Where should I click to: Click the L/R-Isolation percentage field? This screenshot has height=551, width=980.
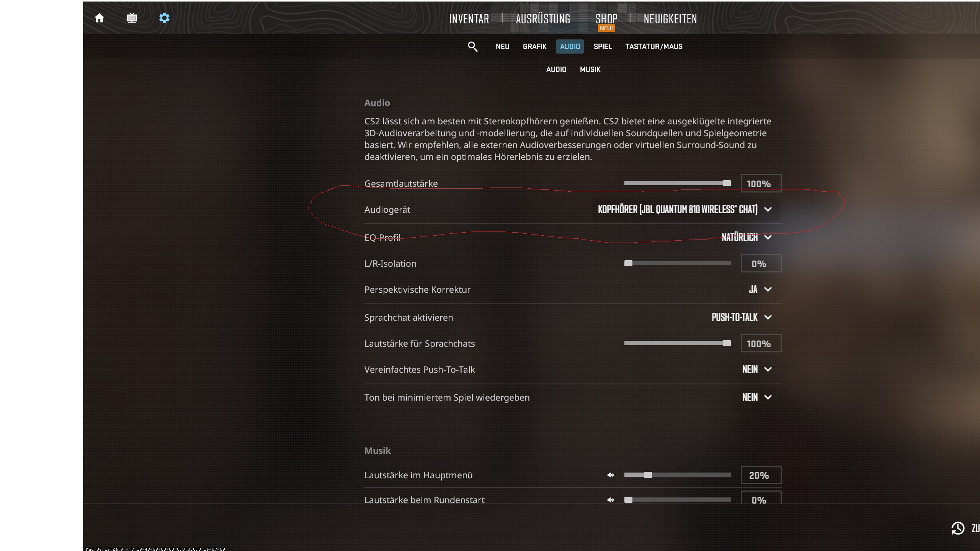(x=761, y=264)
